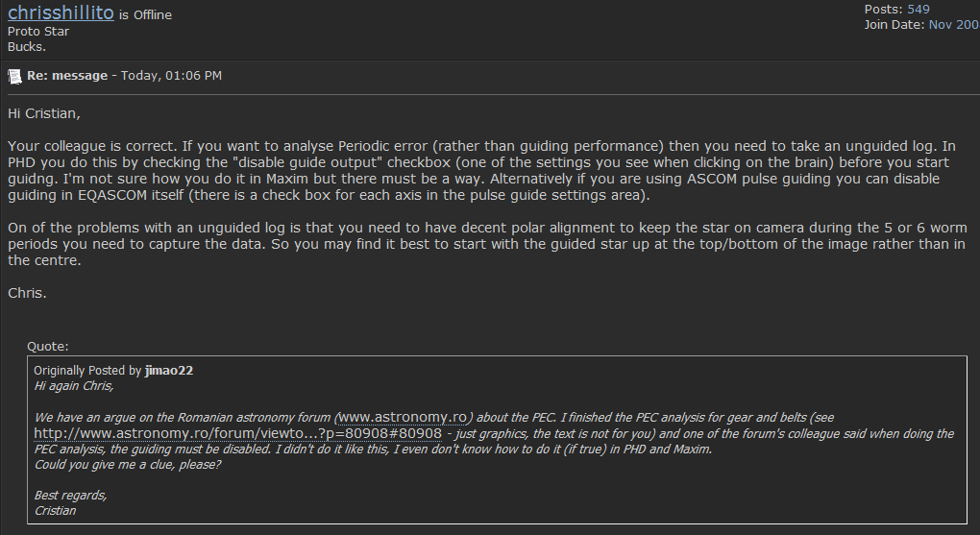980x535 pixels.
Task: Click the Proto Star user rank
Action: [x=38, y=32]
